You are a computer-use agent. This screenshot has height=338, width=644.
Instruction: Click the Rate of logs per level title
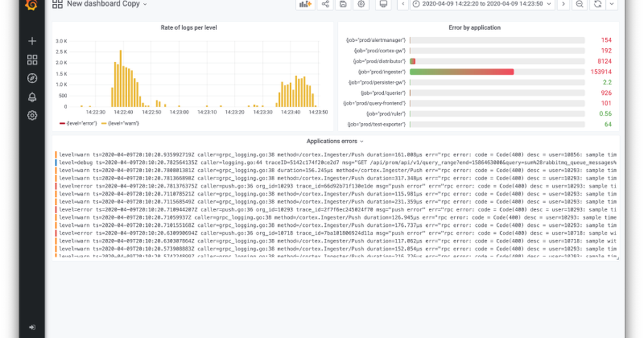click(x=189, y=27)
